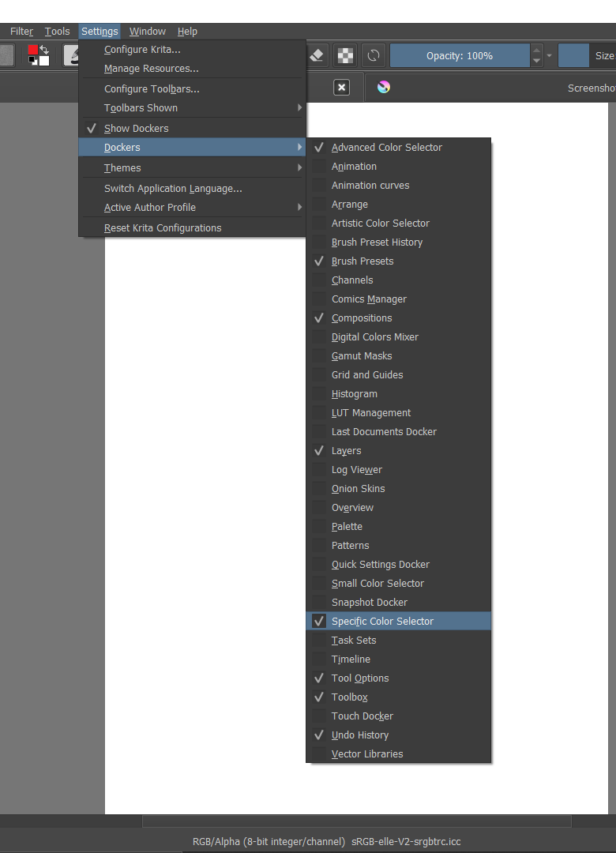Uncheck the Advanced Color Selector docker
Viewport: 616px width, 853px height.
coord(398,148)
